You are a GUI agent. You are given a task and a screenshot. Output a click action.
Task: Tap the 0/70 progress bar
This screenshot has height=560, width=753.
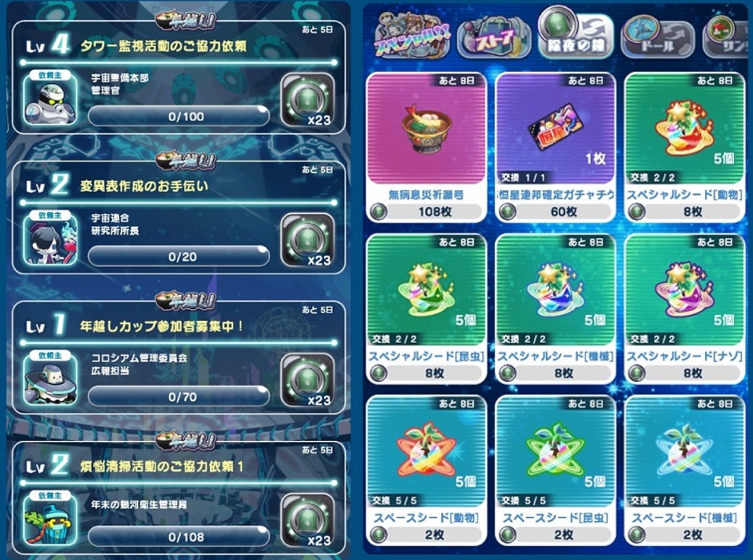pyautogui.click(x=179, y=396)
